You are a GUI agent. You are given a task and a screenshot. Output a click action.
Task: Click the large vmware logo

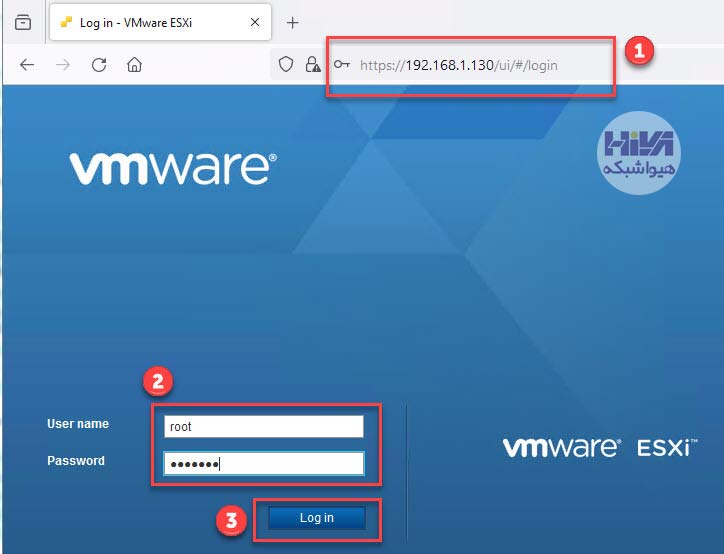[x=173, y=169]
